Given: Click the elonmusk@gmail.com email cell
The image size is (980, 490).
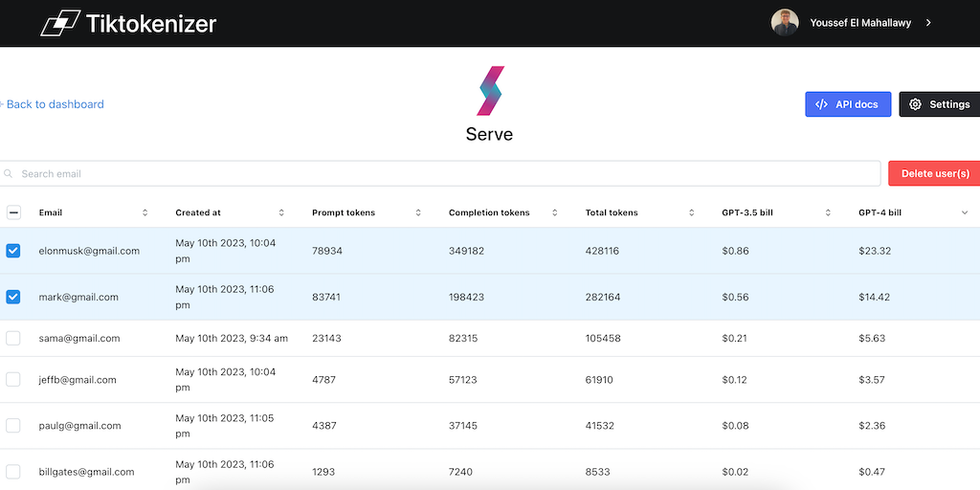Looking at the screenshot, I should tap(89, 251).
